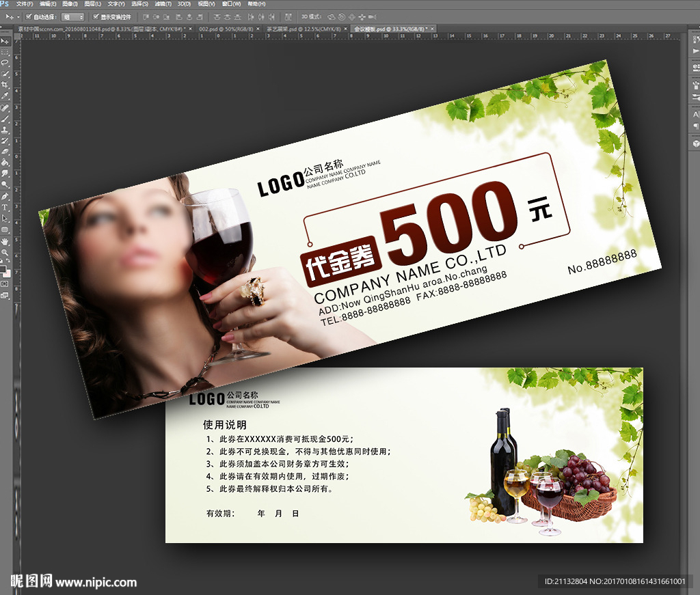Screen dimensions: 700x595
Task: Select the Horizontal Type tool
Action: (5, 208)
